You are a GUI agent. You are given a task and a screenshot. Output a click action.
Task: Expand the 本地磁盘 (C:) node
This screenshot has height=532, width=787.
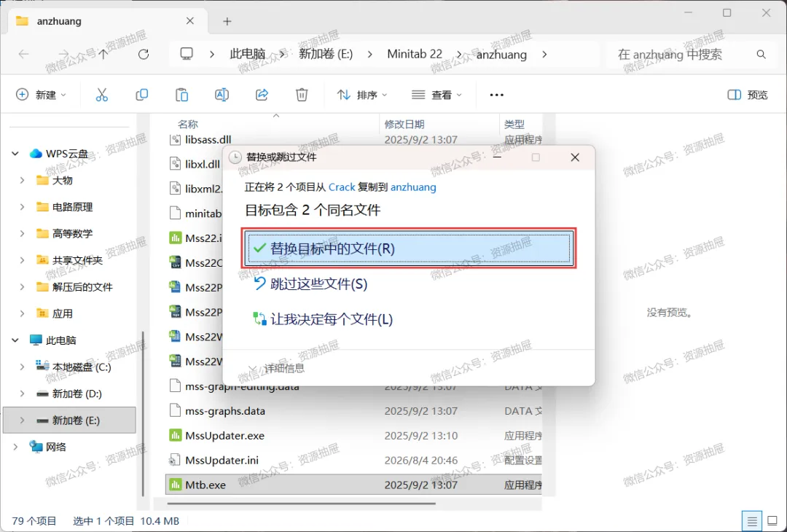pyautogui.click(x=22, y=367)
